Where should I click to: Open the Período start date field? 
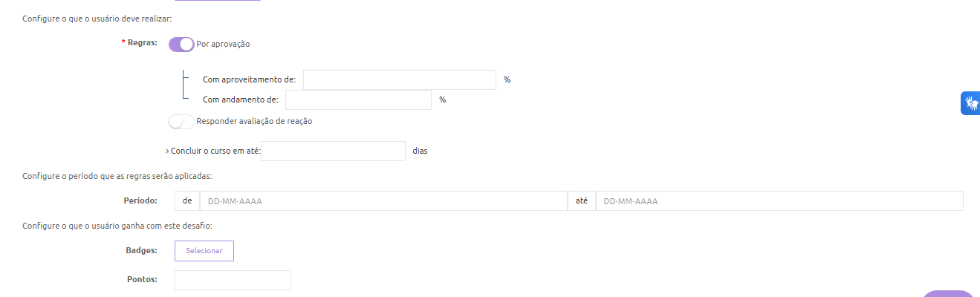point(383,201)
